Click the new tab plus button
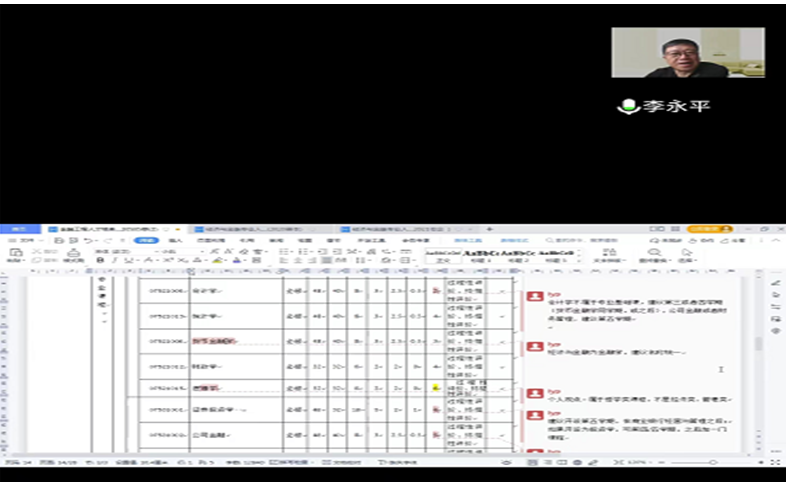786x484 pixels. point(489,229)
